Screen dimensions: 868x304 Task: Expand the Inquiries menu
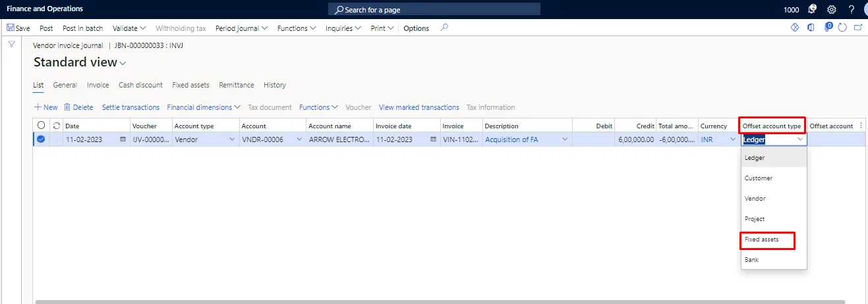(x=343, y=28)
